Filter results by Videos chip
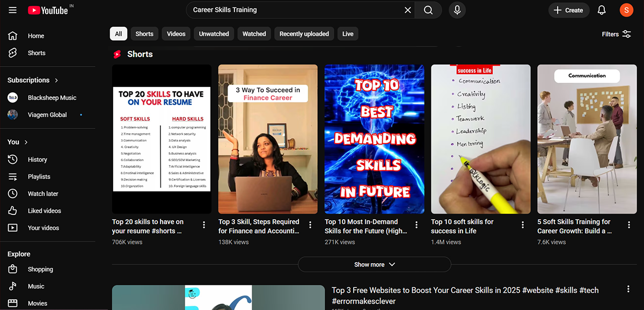Screen dimensions: 644x310 (176, 34)
